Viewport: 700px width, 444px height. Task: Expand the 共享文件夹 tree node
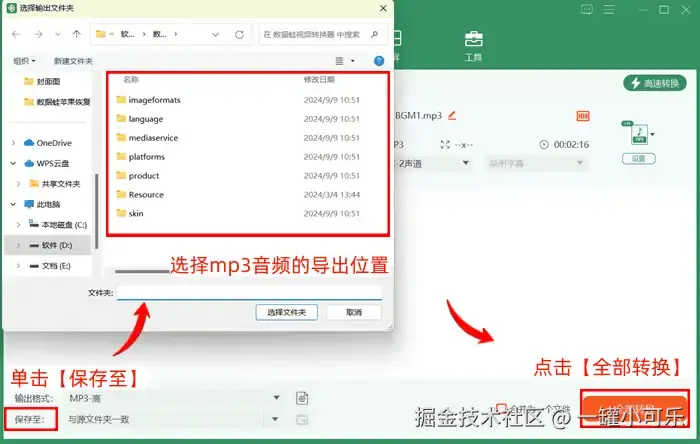pos(18,184)
